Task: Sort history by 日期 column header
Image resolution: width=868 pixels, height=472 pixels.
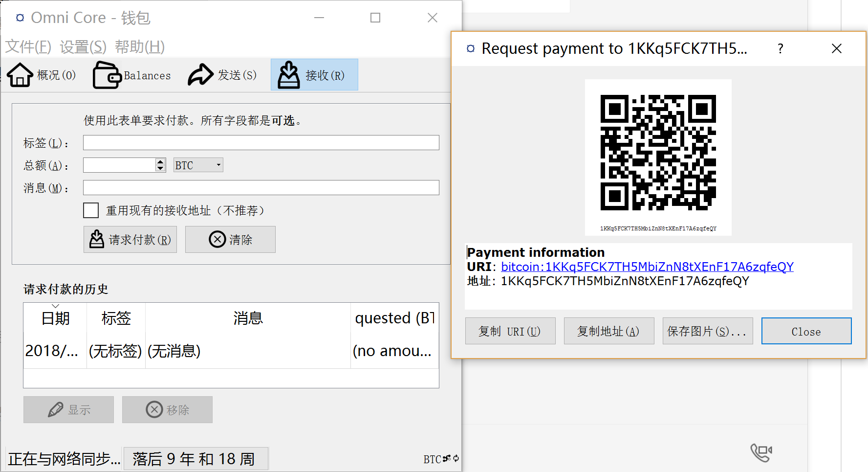Action: pyautogui.click(x=55, y=318)
